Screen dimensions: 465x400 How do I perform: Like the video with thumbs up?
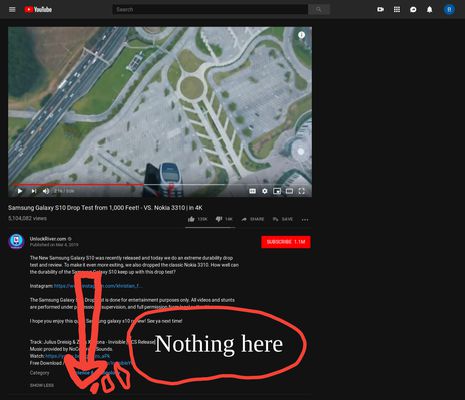[x=198, y=219]
